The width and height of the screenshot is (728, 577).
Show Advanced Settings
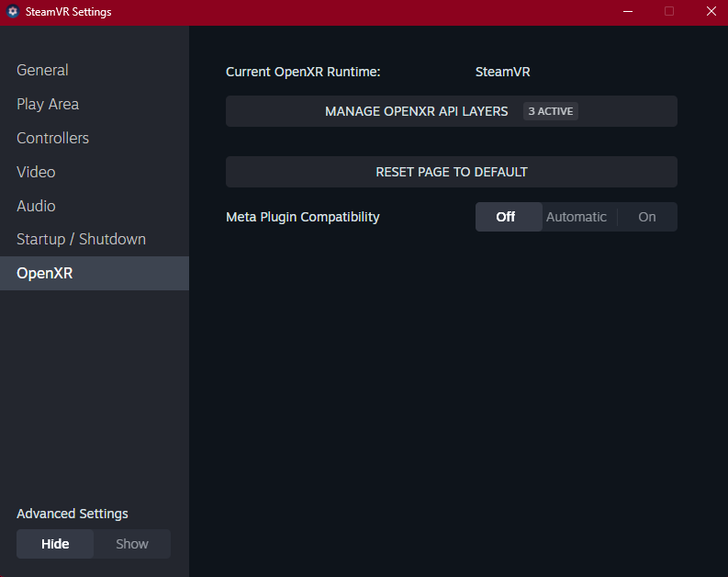(132, 544)
